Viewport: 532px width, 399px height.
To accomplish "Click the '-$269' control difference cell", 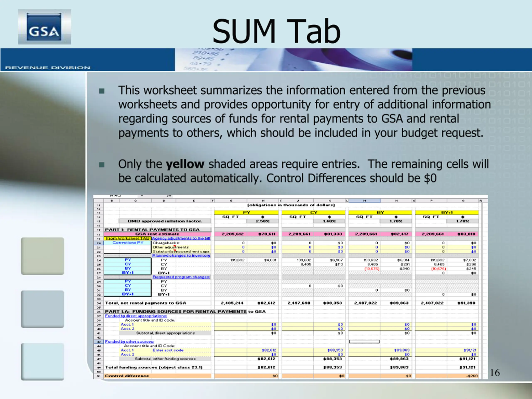I will point(463,376).
